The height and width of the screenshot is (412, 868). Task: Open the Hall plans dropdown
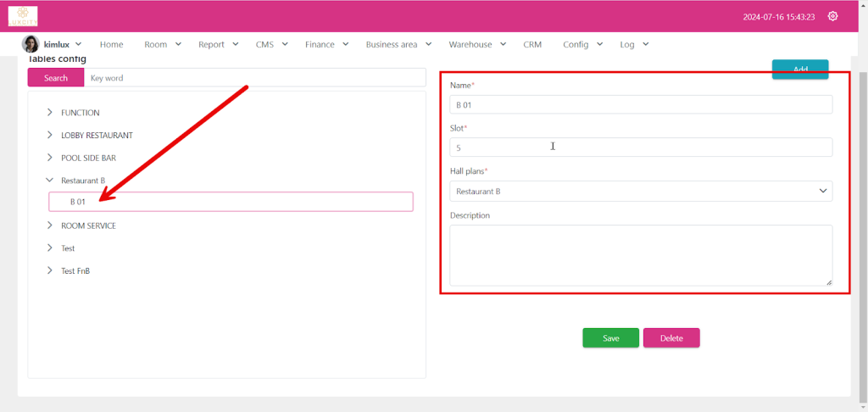coord(640,192)
